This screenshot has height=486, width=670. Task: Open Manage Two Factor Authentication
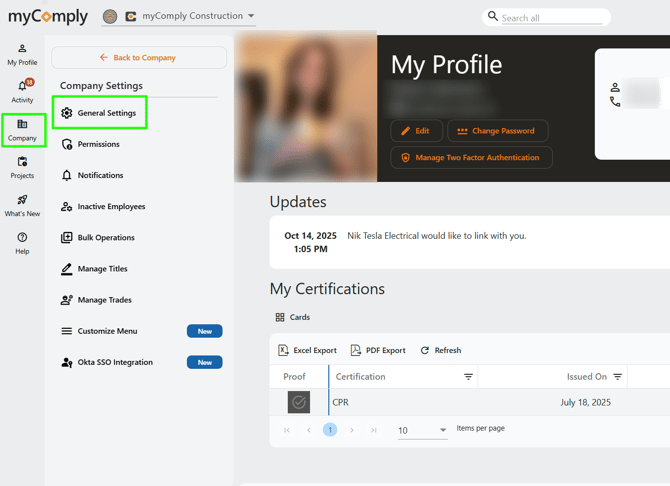tap(471, 158)
